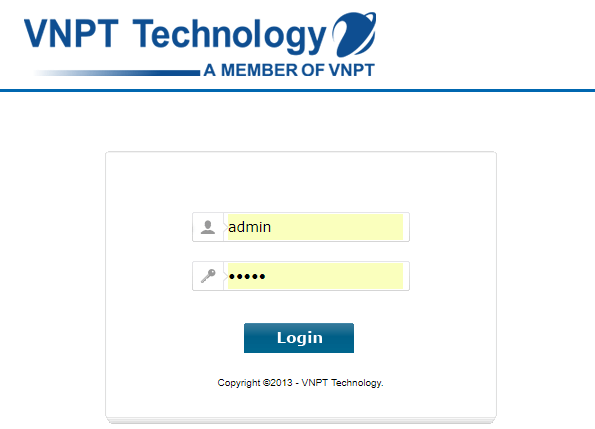The height and width of the screenshot is (429, 595).
Task: Click the gradient bar left of the tagline
Action: [116, 72]
